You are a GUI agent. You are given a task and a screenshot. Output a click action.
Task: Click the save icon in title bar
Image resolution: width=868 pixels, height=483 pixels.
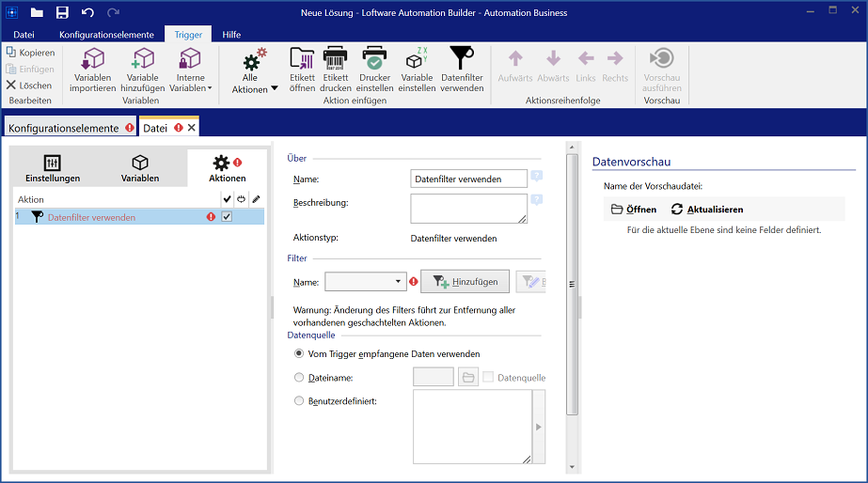pos(62,12)
